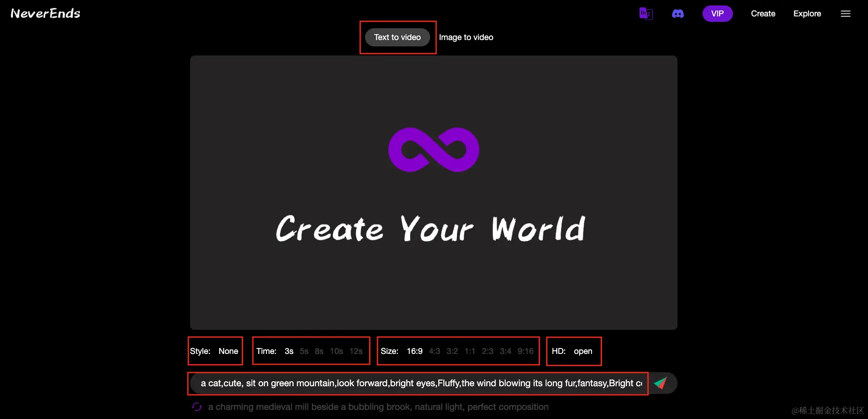Switch to Text to video tab
This screenshot has width=868, height=419.
tap(397, 37)
